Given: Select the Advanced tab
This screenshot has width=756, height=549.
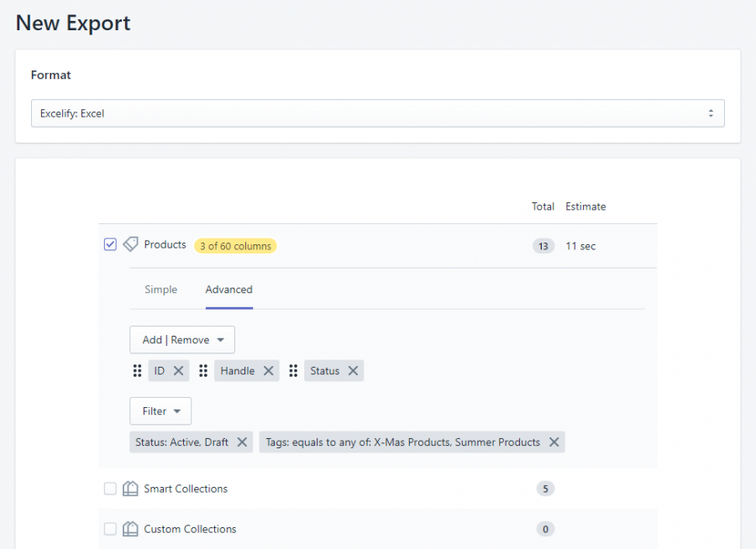Looking at the screenshot, I should [x=228, y=289].
